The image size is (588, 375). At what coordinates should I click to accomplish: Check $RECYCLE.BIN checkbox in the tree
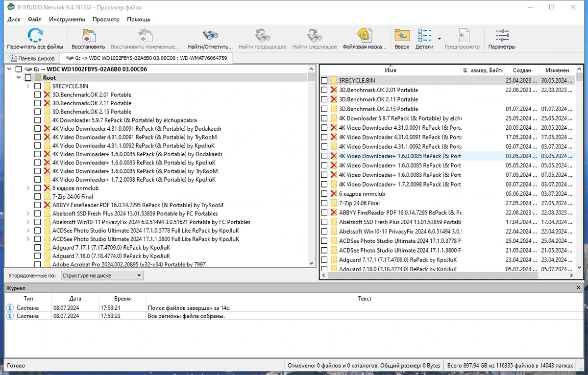pos(37,86)
